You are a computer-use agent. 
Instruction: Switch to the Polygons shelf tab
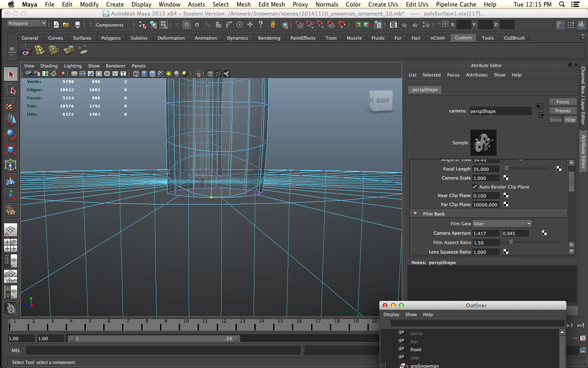pos(111,38)
